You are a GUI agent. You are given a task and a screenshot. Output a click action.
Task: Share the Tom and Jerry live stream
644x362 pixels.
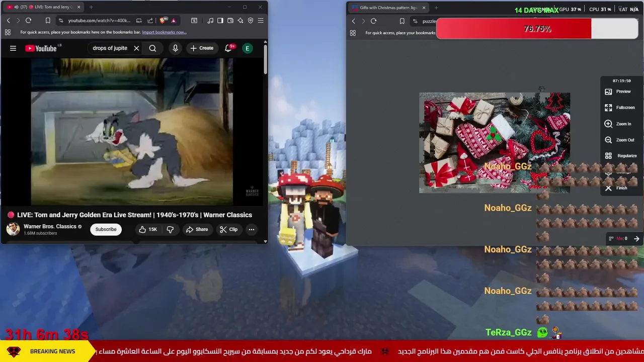point(197,229)
